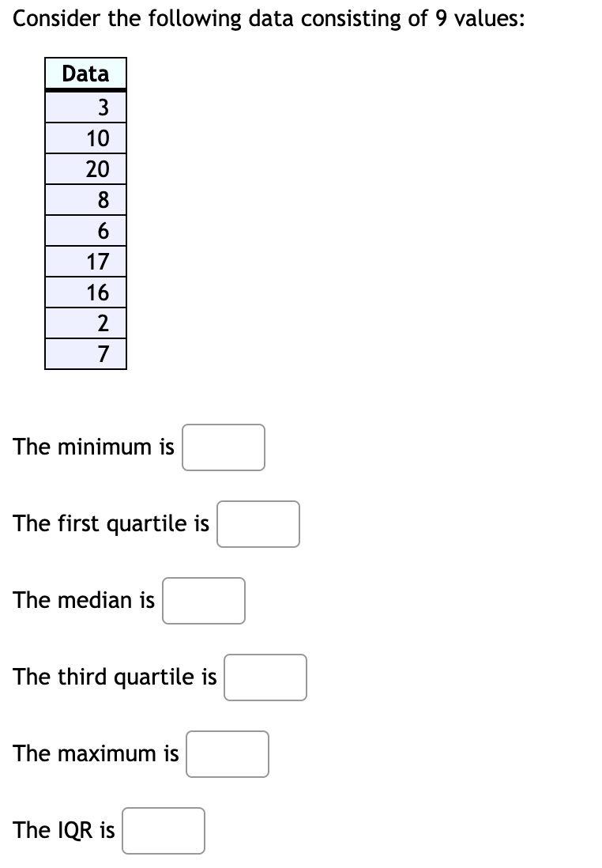This screenshot has height=868, width=602.
Task: Click the maximum answer input field
Action: pos(228,754)
